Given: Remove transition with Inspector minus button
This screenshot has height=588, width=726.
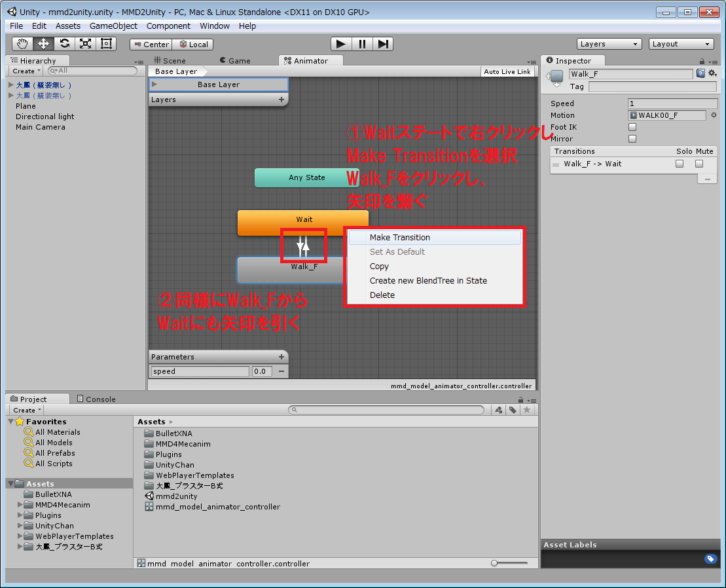Looking at the screenshot, I should pyautogui.click(x=707, y=179).
